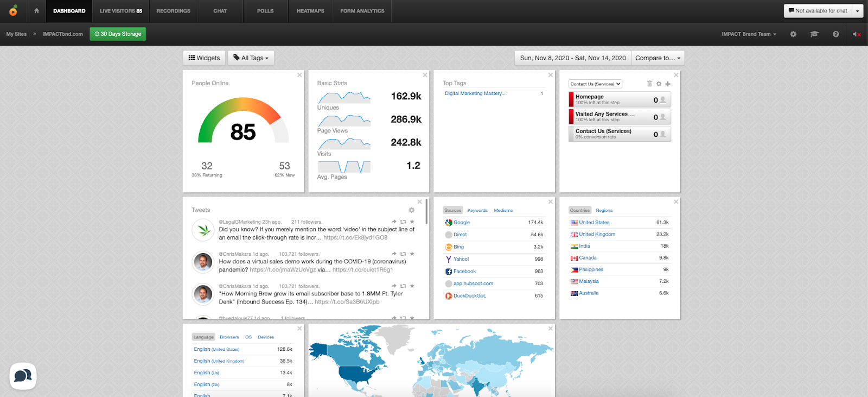
Task: Open the All Tags dropdown
Action: tap(251, 58)
